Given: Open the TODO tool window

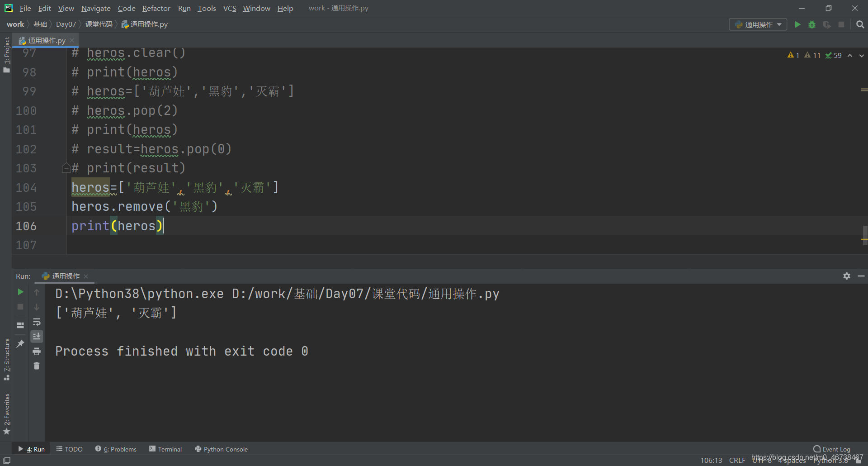Looking at the screenshot, I should pyautogui.click(x=70, y=449).
